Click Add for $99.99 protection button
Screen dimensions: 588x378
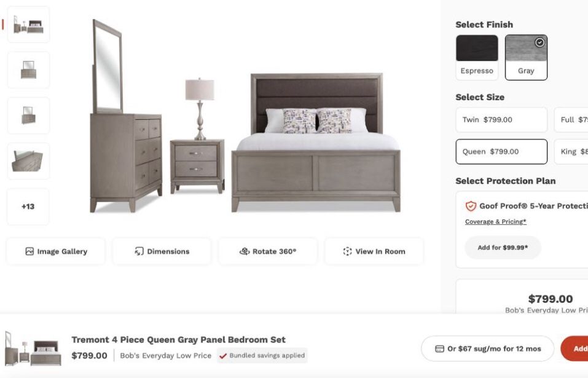503,248
